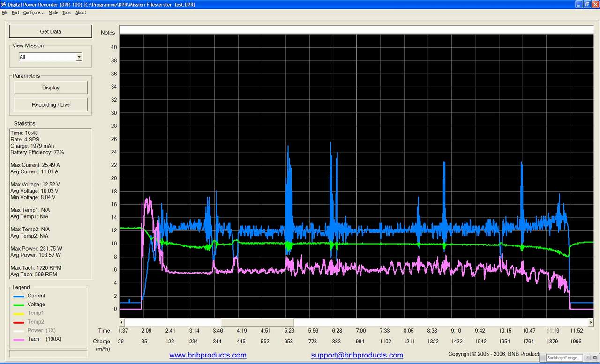
Task: Click the Max Current: 25.49 A statistic
Action: click(x=35, y=165)
